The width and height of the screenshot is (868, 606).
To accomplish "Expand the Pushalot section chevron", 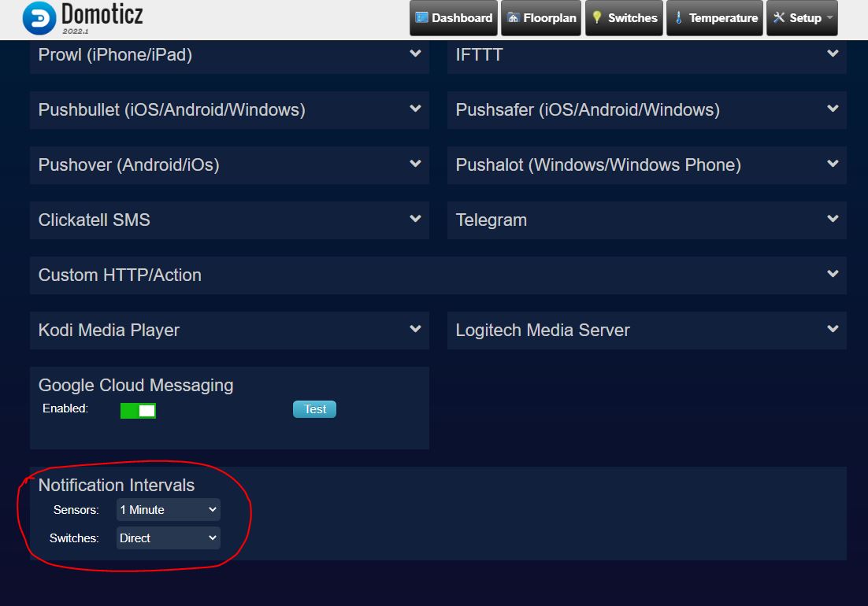I will (x=833, y=164).
